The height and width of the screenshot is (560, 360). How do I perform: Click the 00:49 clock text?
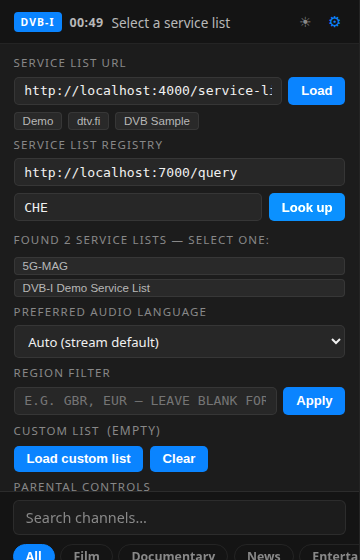pyautogui.click(x=86, y=22)
